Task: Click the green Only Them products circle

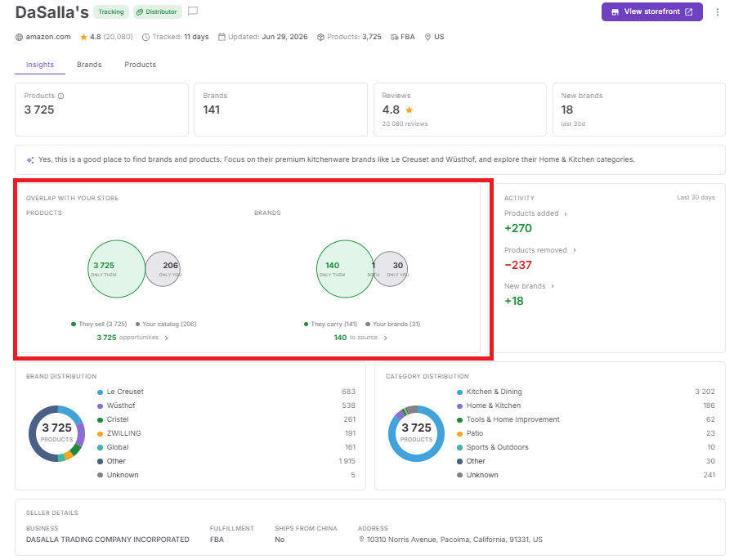Action: 117,269
